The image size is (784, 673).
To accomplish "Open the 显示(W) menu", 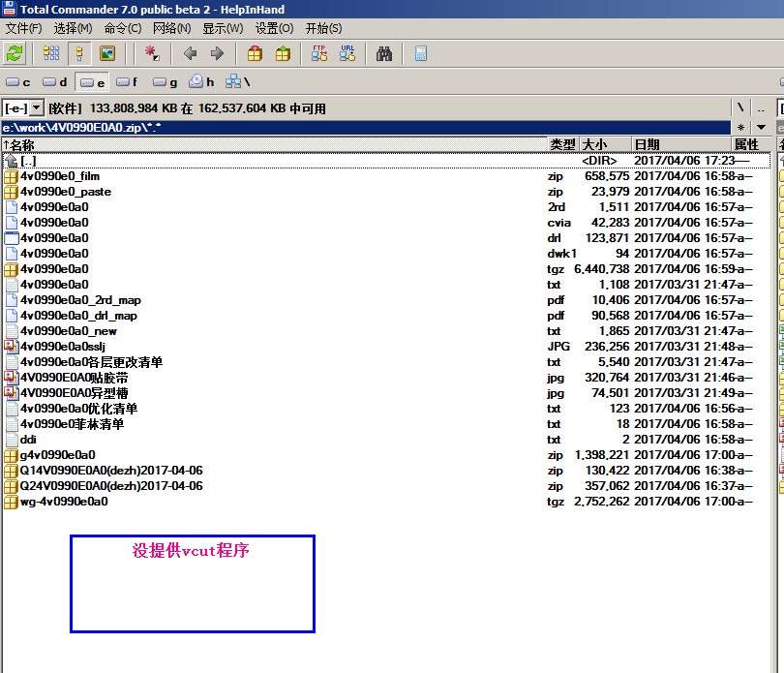I will click(x=223, y=28).
